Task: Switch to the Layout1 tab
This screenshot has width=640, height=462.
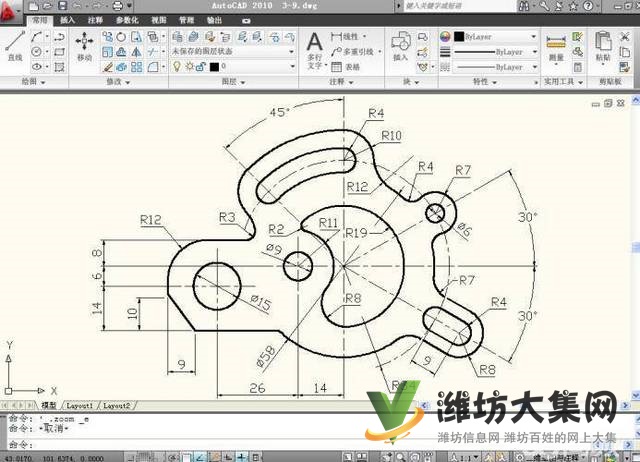Action: (80, 406)
